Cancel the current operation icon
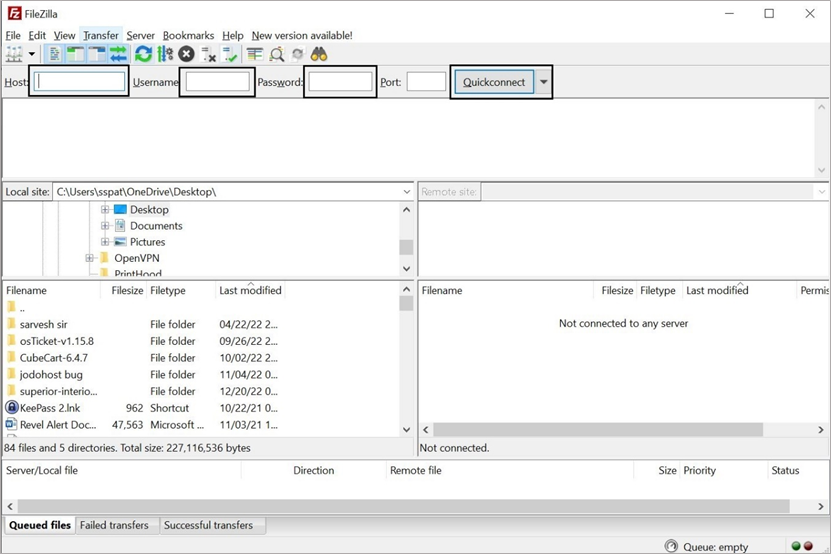 pyautogui.click(x=186, y=54)
